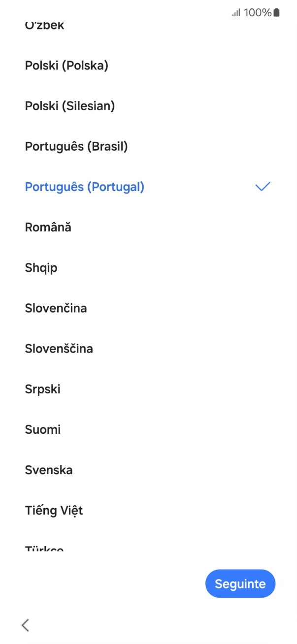Screen dimensions: 297x644
Task: Pick Suomi from the list
Action: pyautogui.click(x=43, y=429)
